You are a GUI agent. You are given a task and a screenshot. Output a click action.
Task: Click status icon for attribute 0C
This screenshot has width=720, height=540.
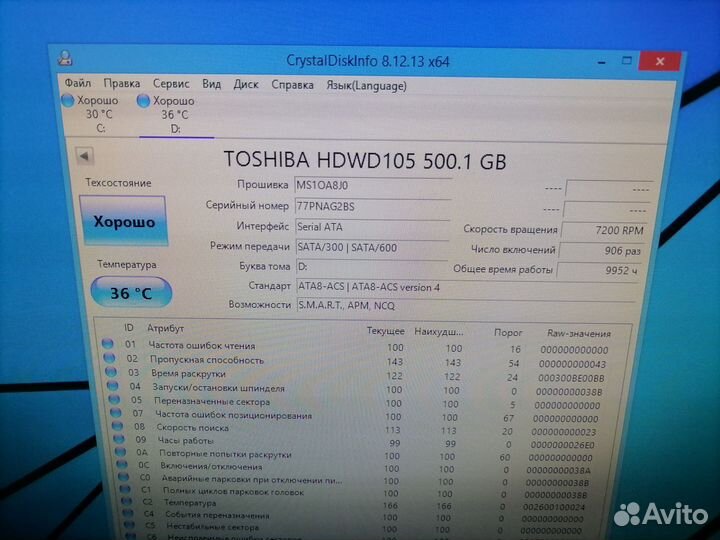pos(122,464)
